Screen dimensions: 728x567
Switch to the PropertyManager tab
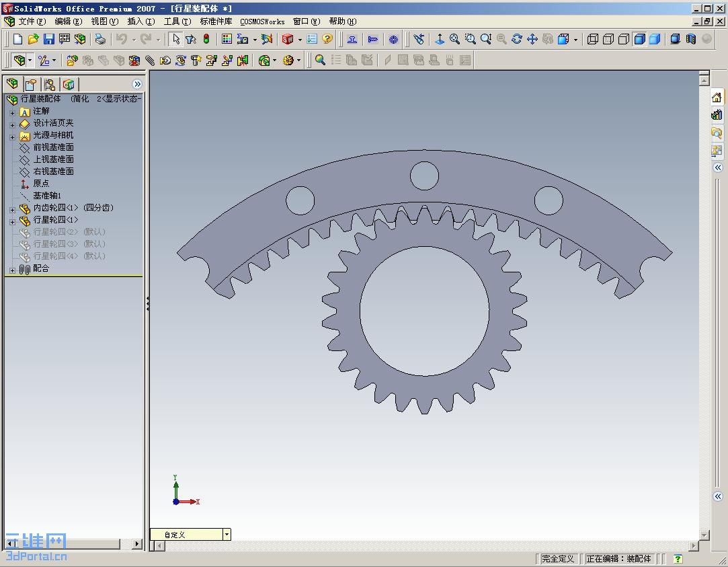31,85
